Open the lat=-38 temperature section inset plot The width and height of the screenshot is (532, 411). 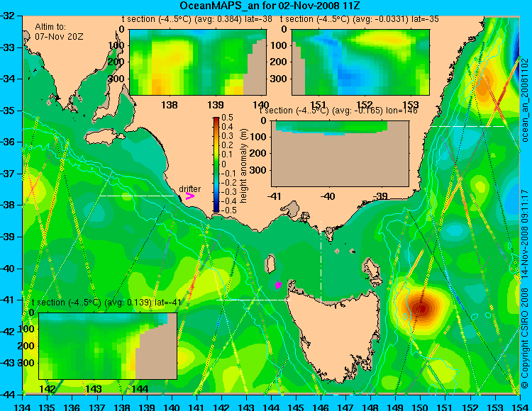pyautogui.click(x=198, y=62)
